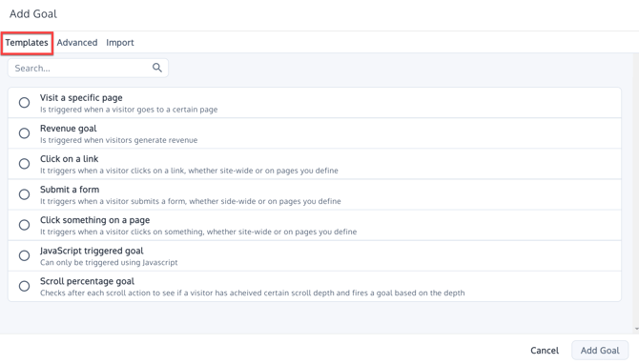639x364 pixels.
Task: Select Submit a form radio button
Action: pos(25,194)
